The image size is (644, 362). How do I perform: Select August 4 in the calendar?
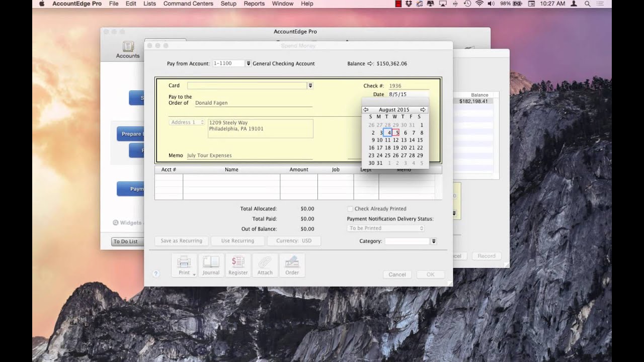pos(388,133)
